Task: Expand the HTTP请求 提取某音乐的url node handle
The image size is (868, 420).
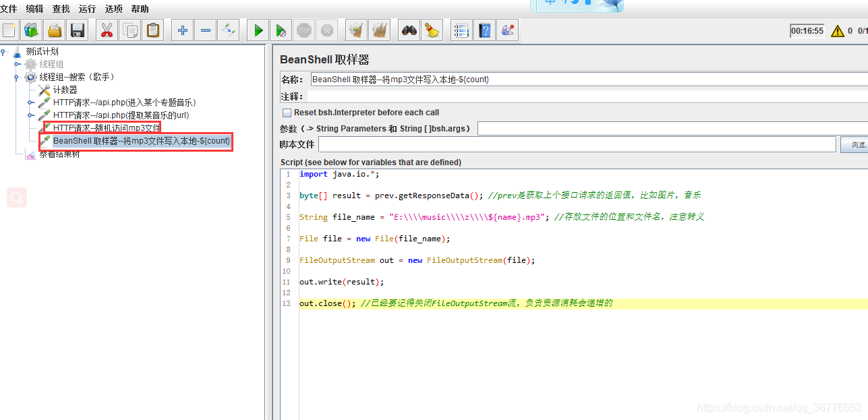Action: [31, 115]
